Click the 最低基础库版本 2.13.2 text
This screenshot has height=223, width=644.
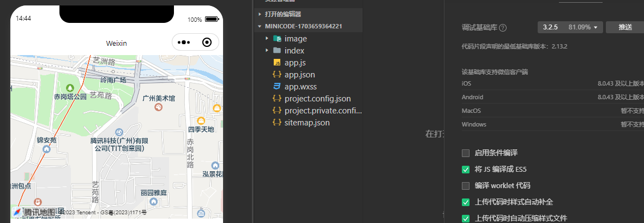coord(514,46)
